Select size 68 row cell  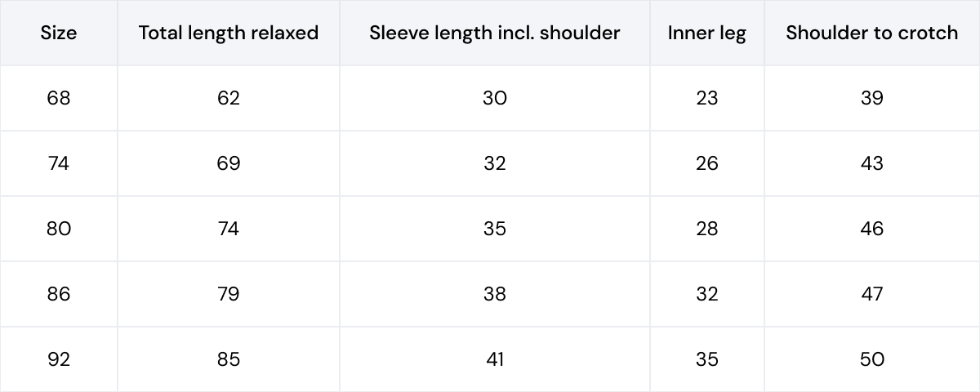(59, 98)
